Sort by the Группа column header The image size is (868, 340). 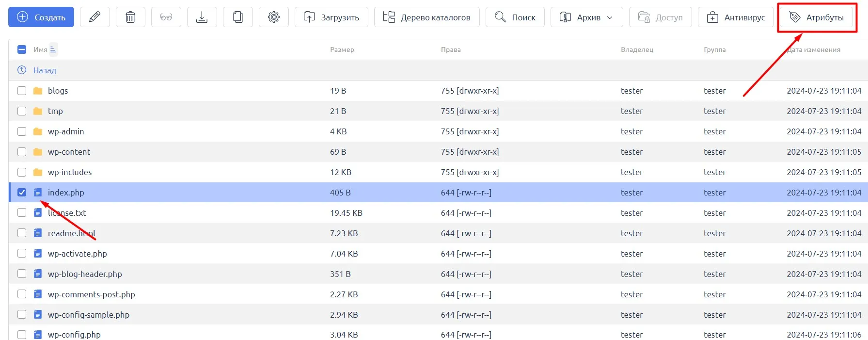(x=715, y=49)
